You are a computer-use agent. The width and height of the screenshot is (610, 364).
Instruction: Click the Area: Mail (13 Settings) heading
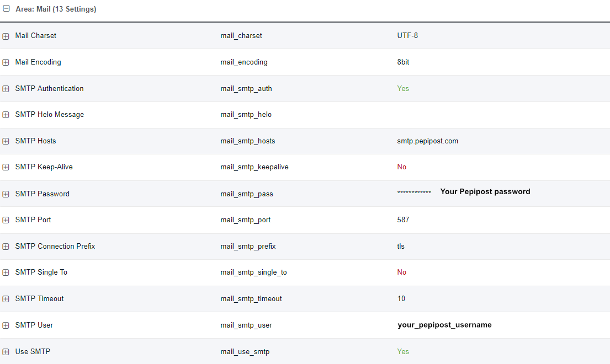(56, 9)
